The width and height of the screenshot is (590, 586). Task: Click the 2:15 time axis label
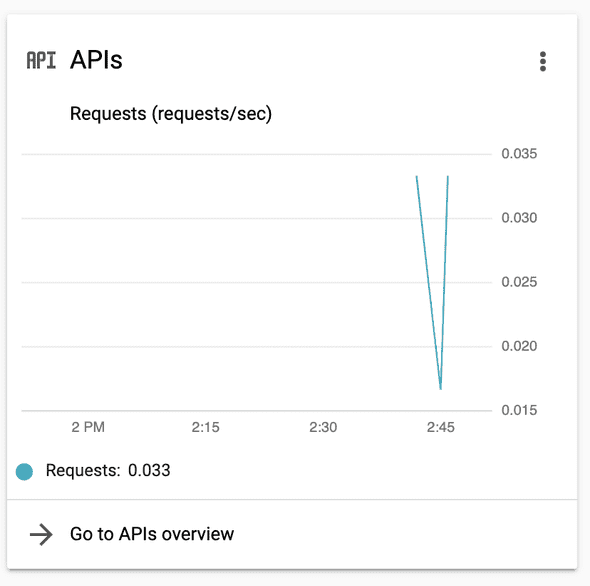(205, 427)
